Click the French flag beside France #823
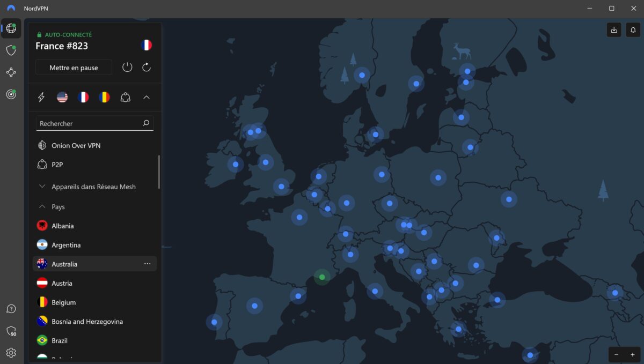 pyautogui.click(x=146, y=46)
